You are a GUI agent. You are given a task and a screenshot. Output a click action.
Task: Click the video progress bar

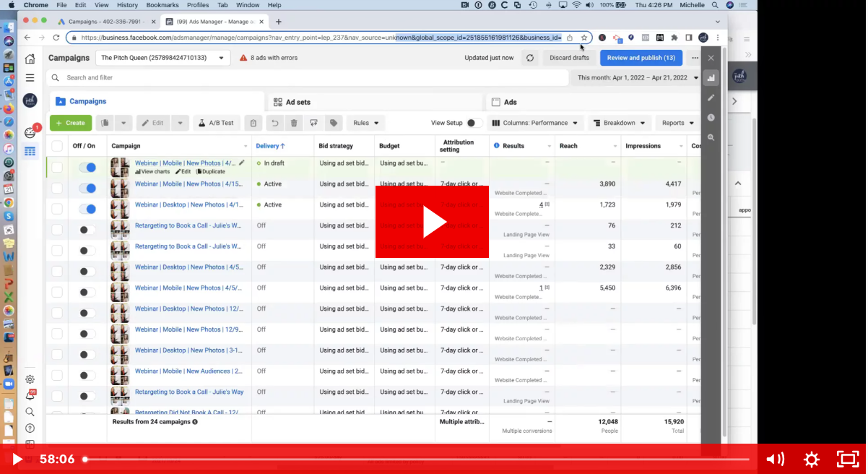pyautogui.click(x=417, y=460)
